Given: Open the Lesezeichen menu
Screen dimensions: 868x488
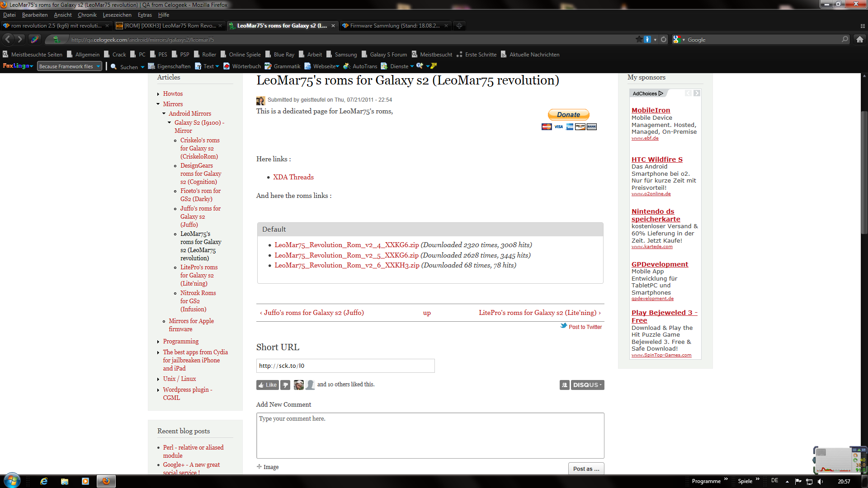Looking at the screenshot, I should [x=117, y=15].
